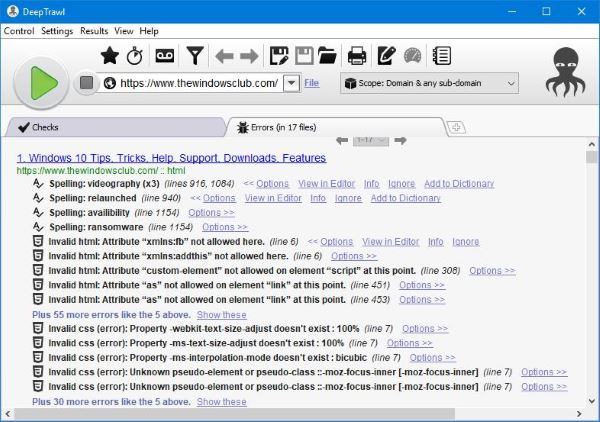Open the Scope: Domain & any sub-domain dropdown
Viewport: 600px width, 422px height.
429,83
